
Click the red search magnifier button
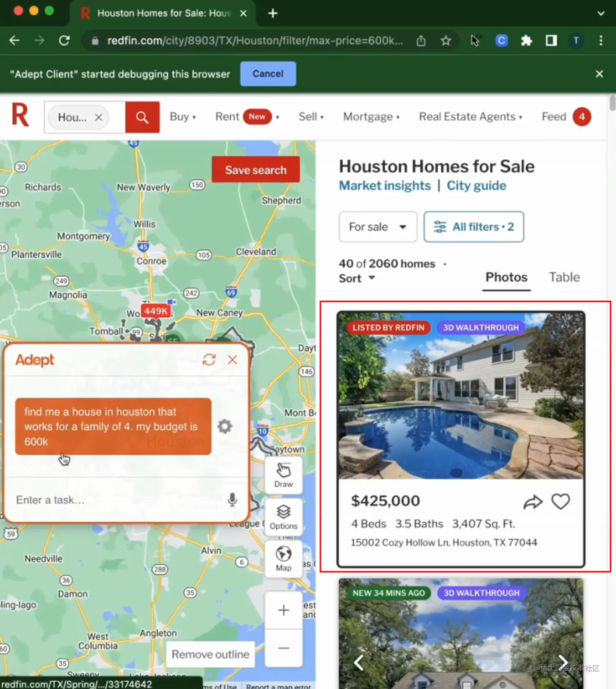(x=142, y=117)
